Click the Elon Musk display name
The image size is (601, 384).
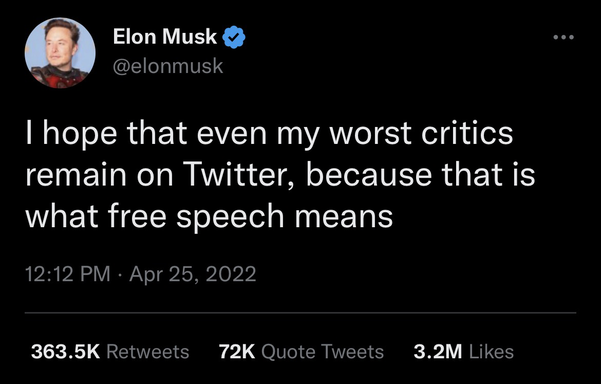coord(165,37)
